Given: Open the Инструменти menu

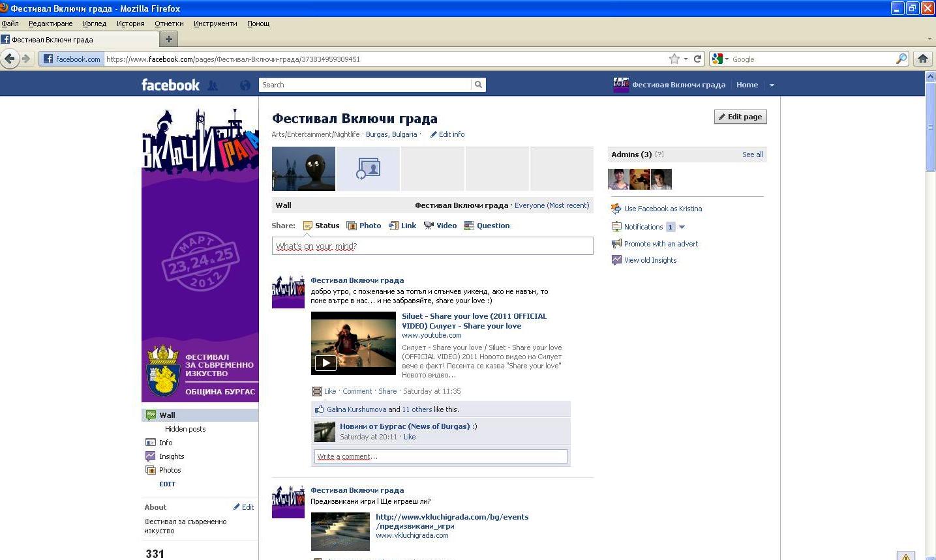Looking at the screenshot, I should click(x=215, y=23).
